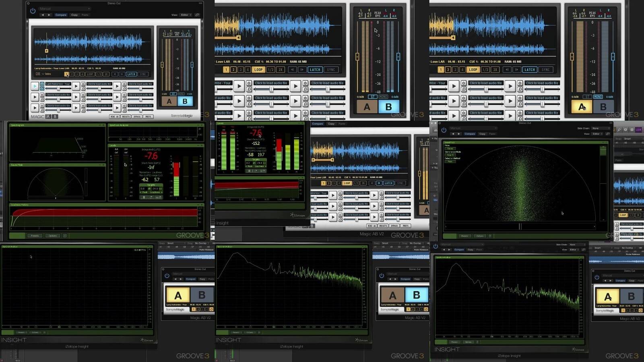Open the View Editor dropdown in top-left frame
This screenshot has width=644, height=362.
click(186, 15)
